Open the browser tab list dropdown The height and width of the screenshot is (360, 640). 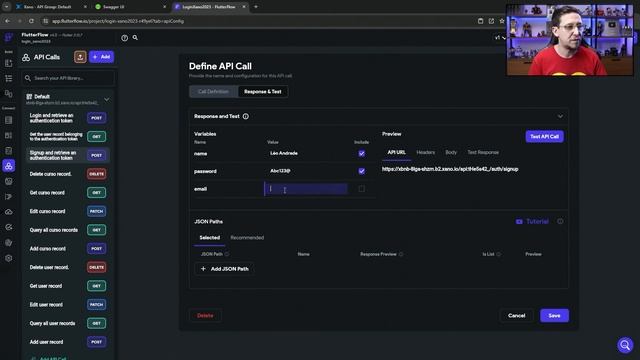(7, 7)
